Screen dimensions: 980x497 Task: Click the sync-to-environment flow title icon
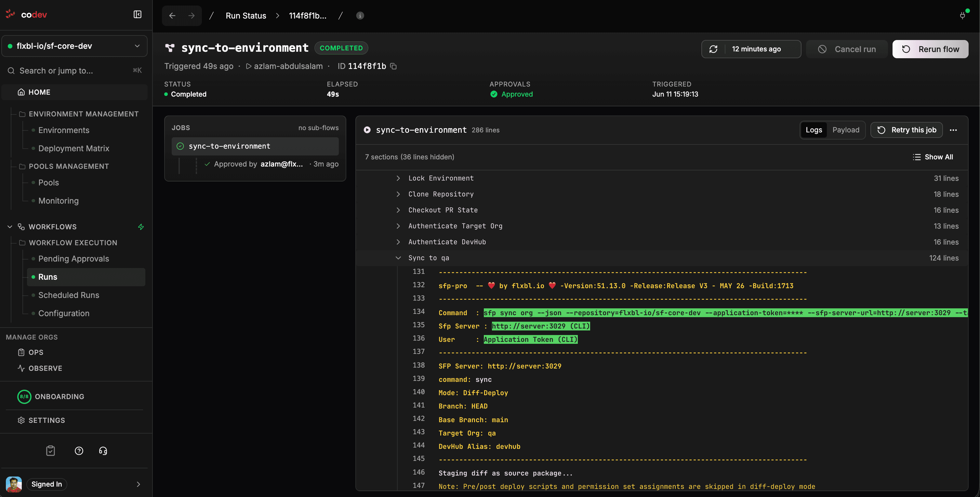pyautogui.click(x=170, y=48)
